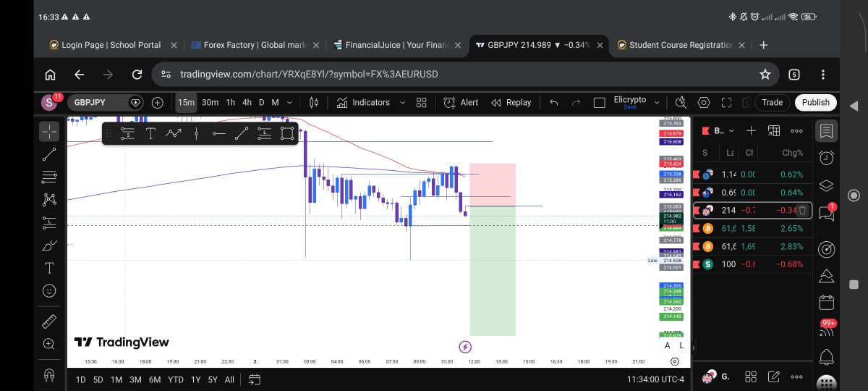Select the 15m timeframe
This screenshot has width=868, height=391.
tap(187, 103)
